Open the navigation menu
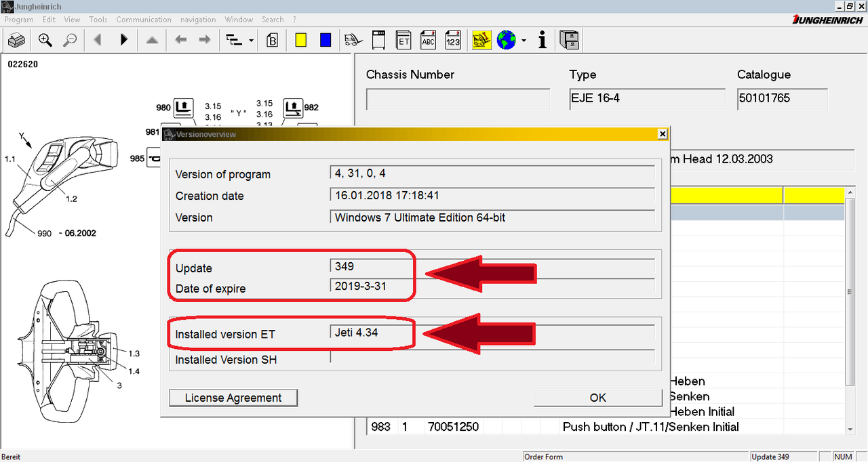 click(198, 20)
